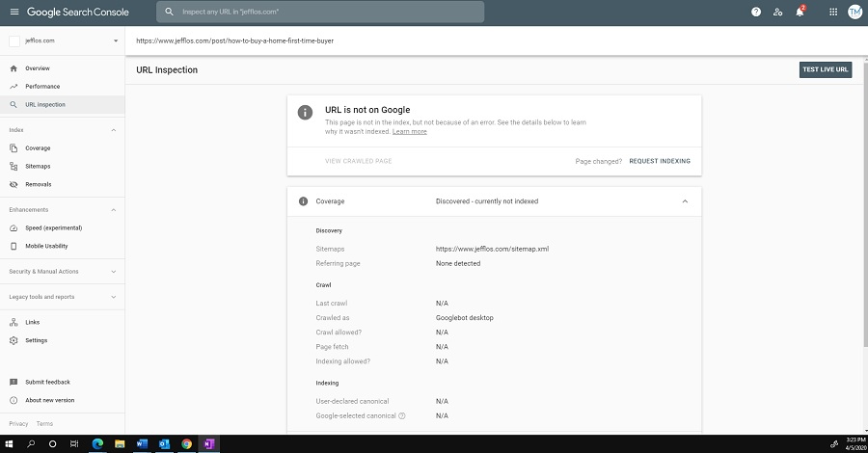Screen dimensions: 868x453
Task: Open the Terms link
Action: point(44,424)
